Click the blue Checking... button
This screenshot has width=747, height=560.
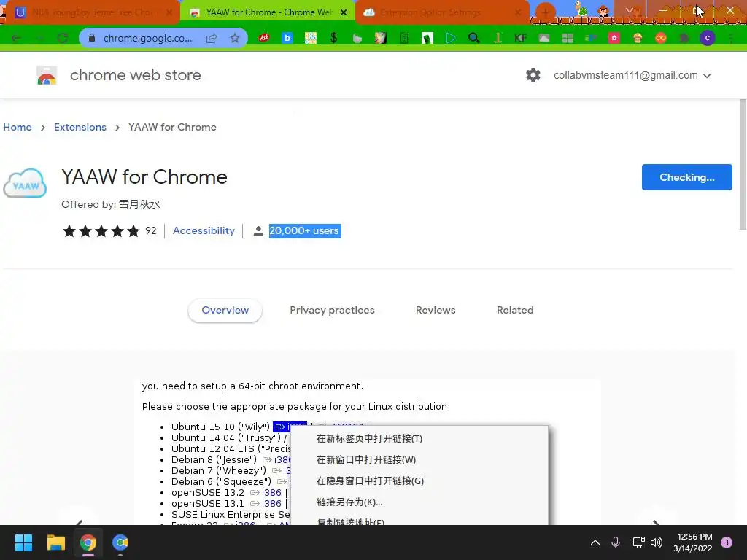(686, 177)
